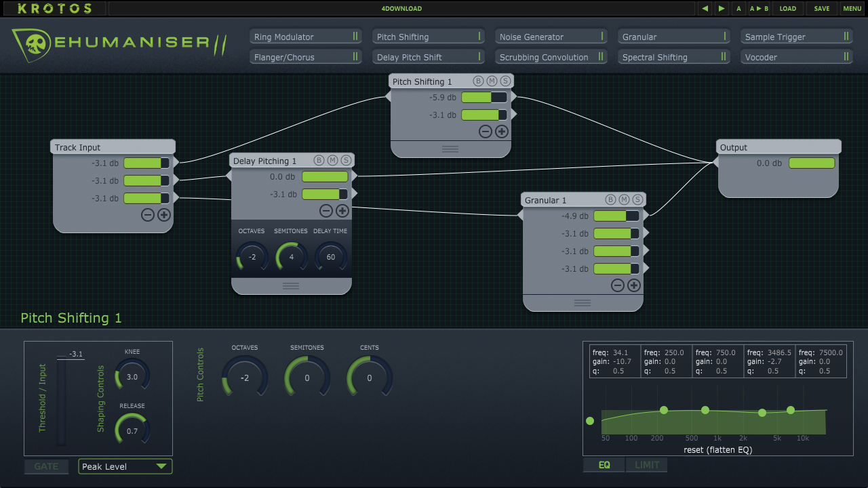Click the 4DOWNLOAD preset name bar
868x488 pixels.
click(x=401, y=9)
